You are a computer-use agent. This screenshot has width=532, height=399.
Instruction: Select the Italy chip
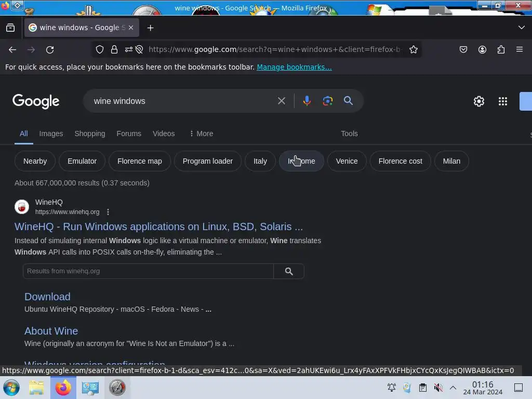pos(260,161)
